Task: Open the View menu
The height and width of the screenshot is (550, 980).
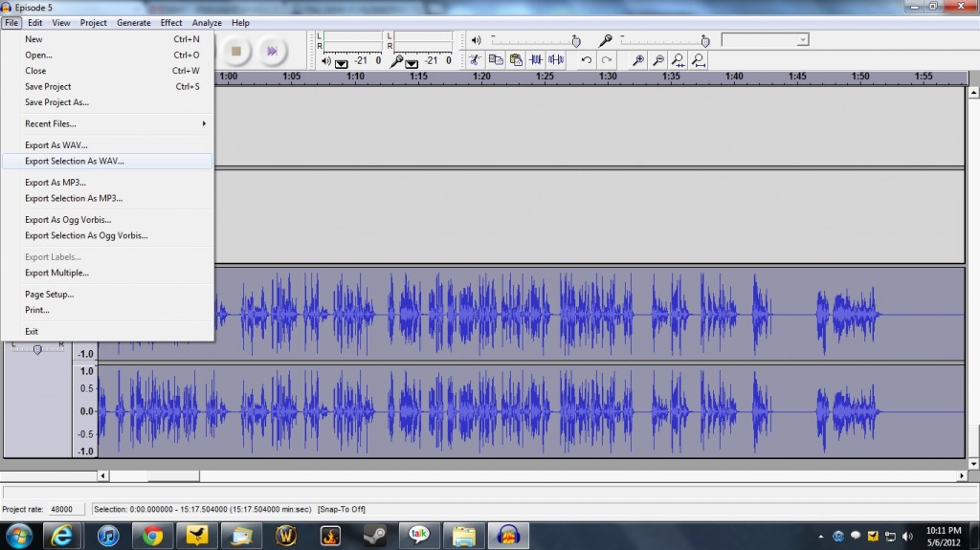Action: (x=60, y=23)
